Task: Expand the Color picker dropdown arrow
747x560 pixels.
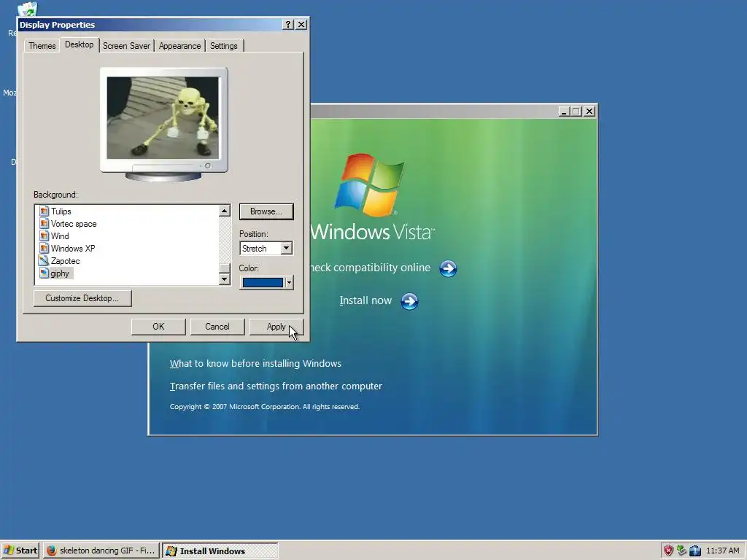Action: coord(289,282)
